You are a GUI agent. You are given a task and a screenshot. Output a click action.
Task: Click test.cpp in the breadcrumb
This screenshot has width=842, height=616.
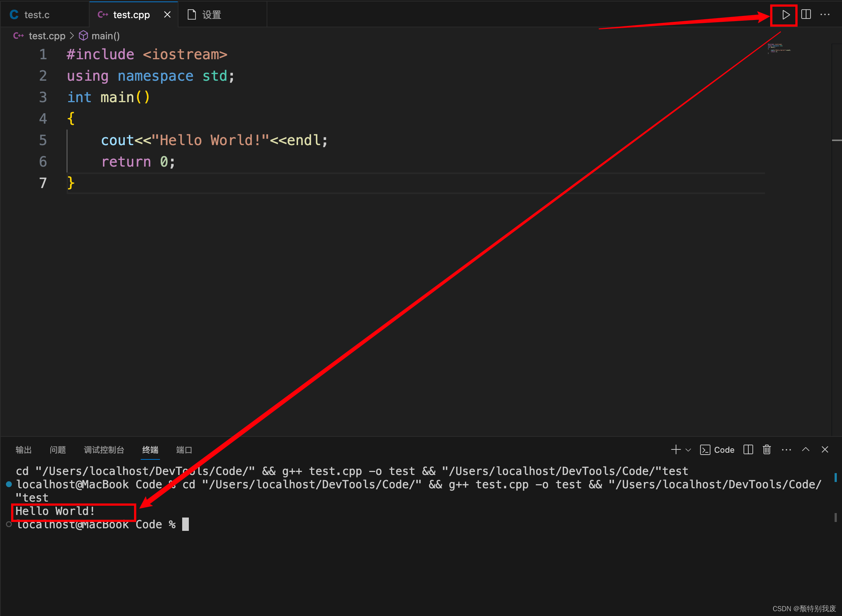pos(47,36)
